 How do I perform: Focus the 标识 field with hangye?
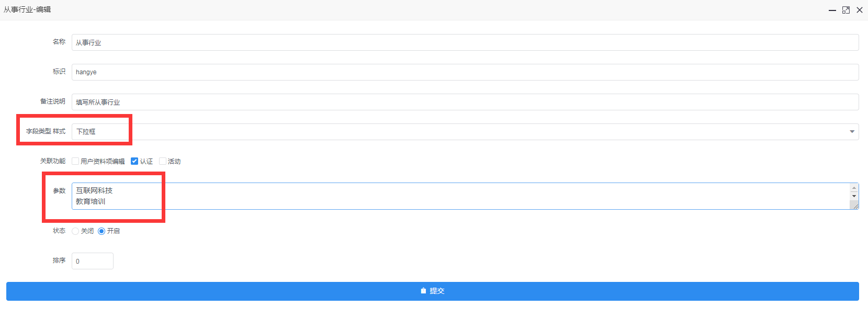[x=465, y=72]
